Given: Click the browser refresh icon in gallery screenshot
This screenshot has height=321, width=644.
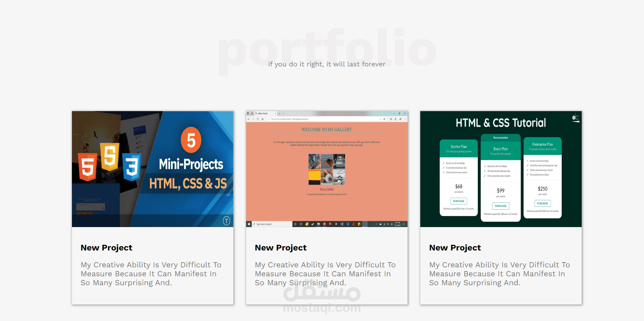Looking at the screenshot, I should point(258,119).
